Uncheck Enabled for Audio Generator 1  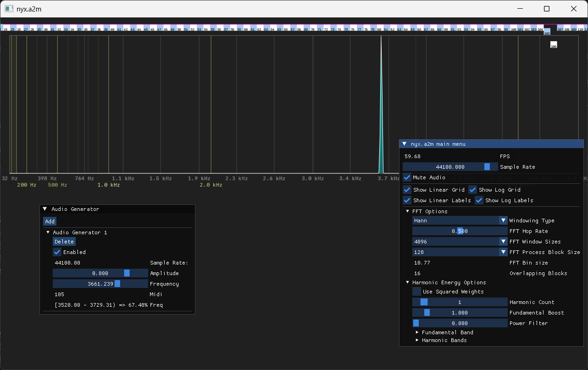point(57,252)
